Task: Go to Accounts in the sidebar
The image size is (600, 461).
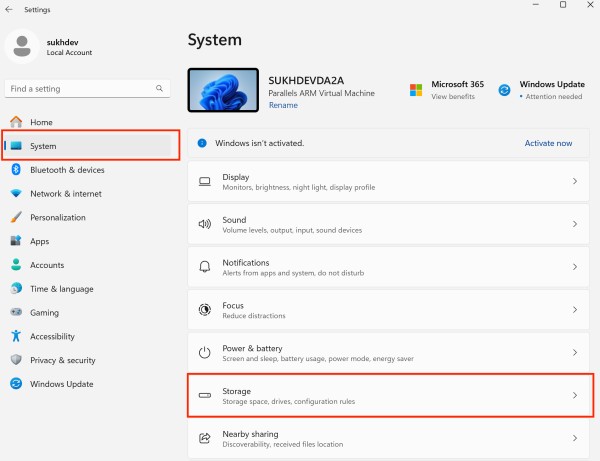Action: point(47,265)
